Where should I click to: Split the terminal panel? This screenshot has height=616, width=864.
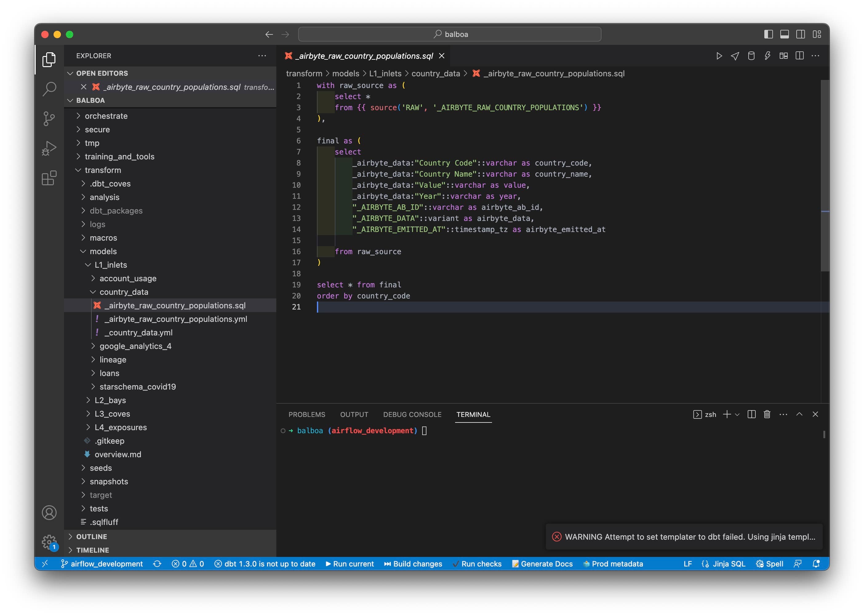point(751,414)
